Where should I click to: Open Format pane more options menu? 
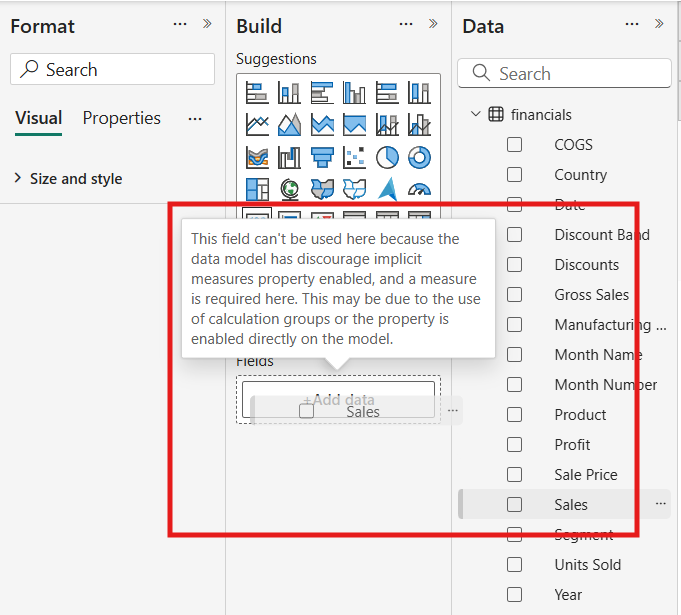pos(180,24)
